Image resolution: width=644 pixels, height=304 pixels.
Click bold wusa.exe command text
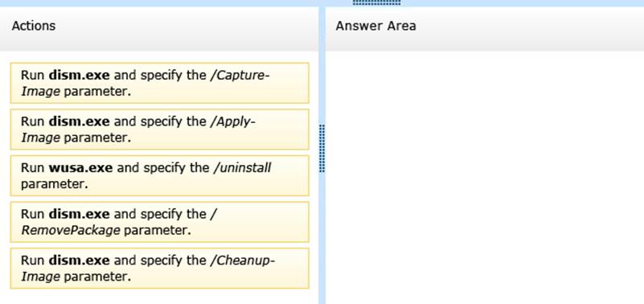(x=80, y=168)
